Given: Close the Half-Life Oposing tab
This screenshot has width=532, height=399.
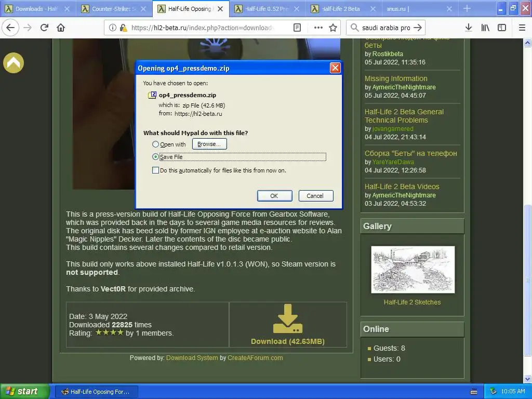Looking at the screenshot, I should click(x=220, y=9).
